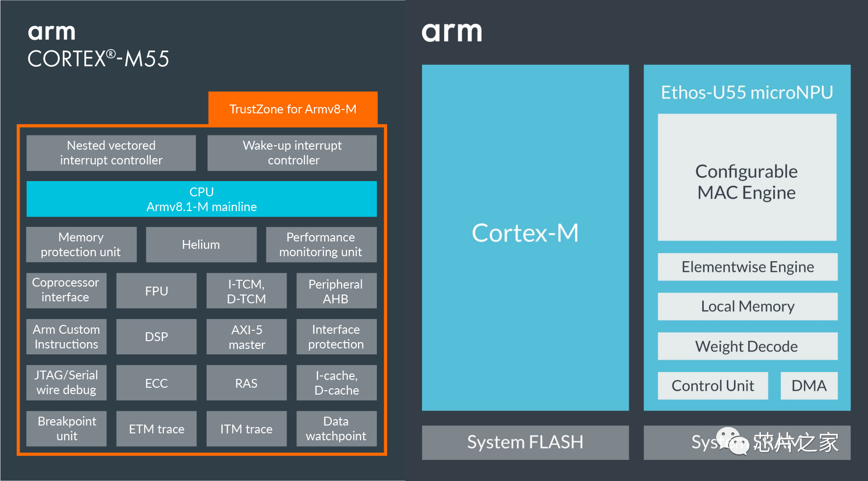The height and width of the screenshot is (481, 868).
Task: Select Configurable MAC Engine block
Action: click(x=747, y=177)
